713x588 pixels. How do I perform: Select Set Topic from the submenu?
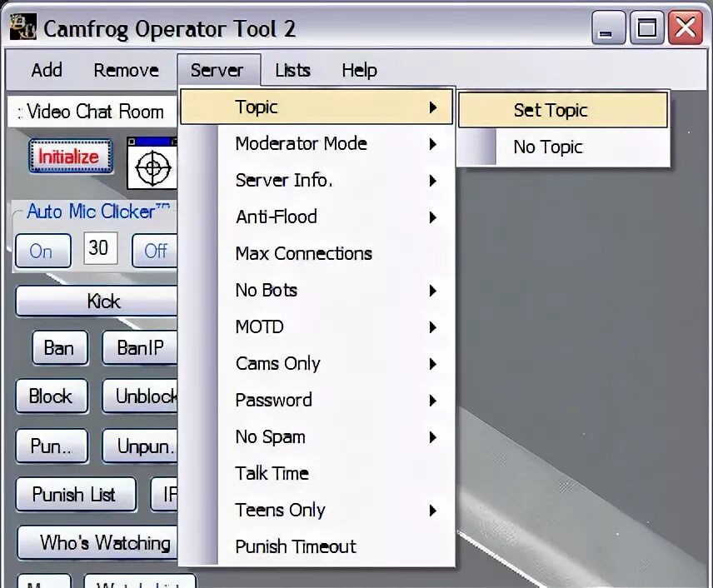pyautogui.click(x=563, y=110)
